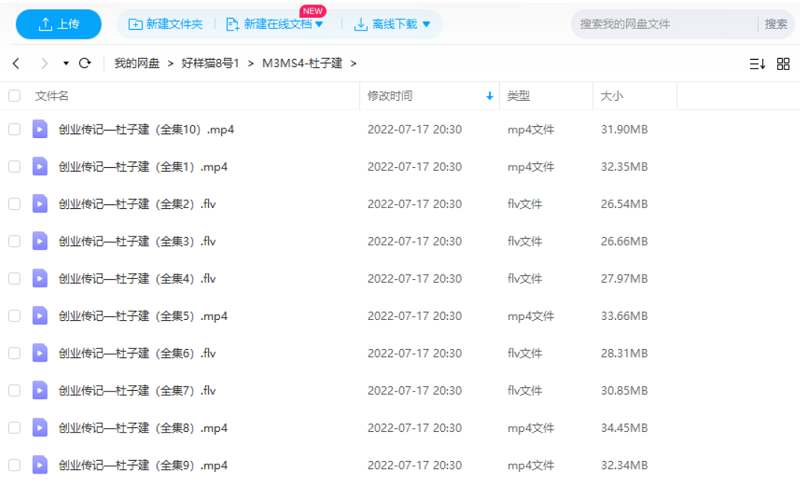
Task: Expand the navigation history dropdown arrow
Action: [x=66, y=63]
